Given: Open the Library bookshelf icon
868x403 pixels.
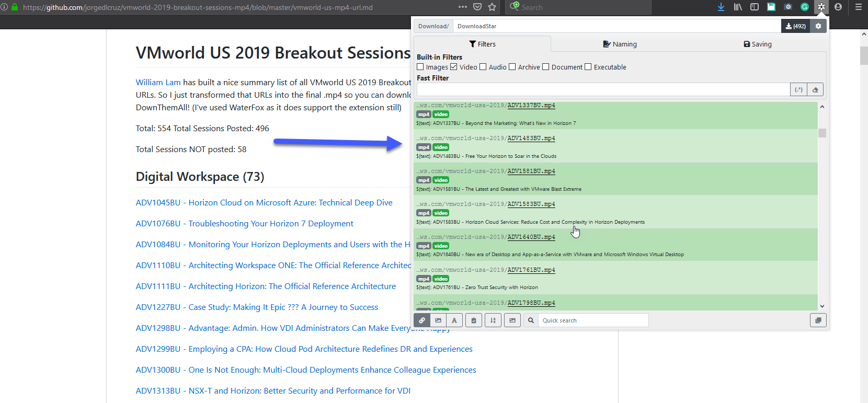Looking at the screenshot, I should 738,7.
